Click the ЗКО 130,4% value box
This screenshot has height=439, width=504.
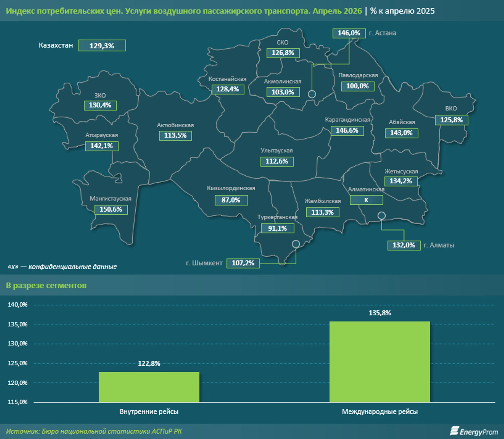100,105
